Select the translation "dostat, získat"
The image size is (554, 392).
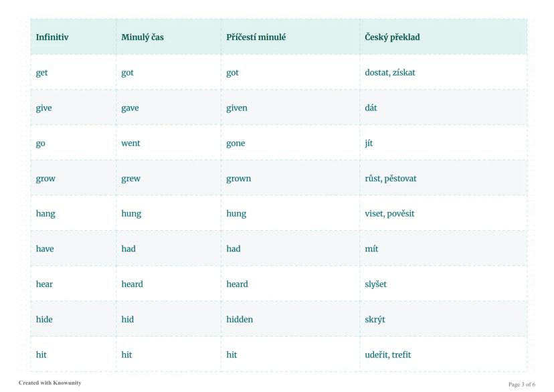pyautogui.click(x=390, y=72)
